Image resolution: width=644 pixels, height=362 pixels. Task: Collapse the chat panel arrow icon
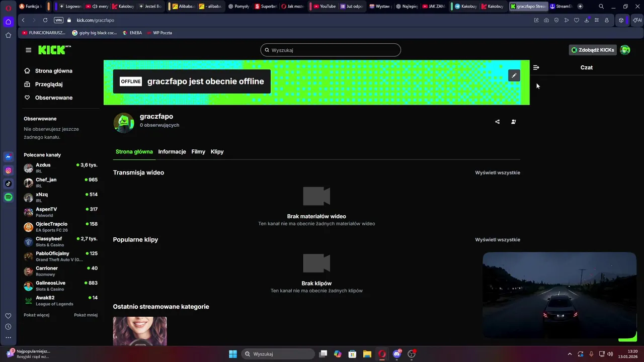(x=536, y=67)
